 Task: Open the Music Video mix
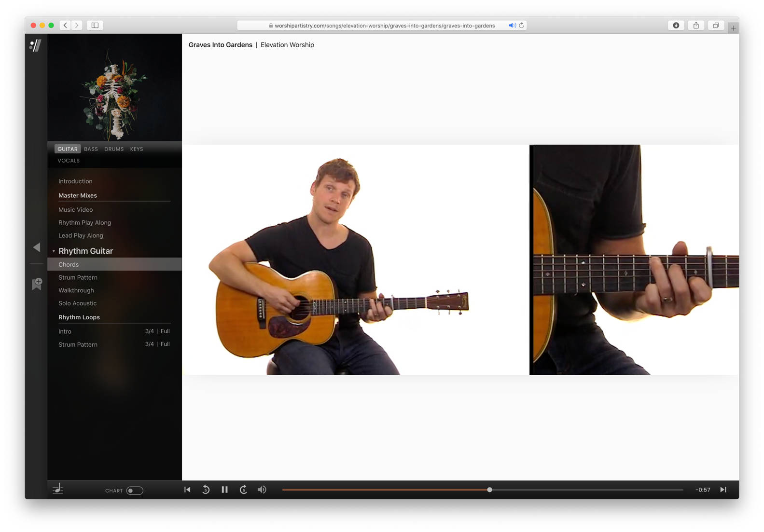tap(75, 210)
